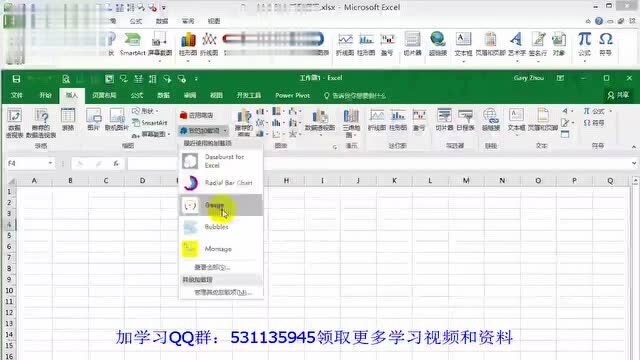This screenshot has height=360, width=640.
Task: Insert a Column sparkline in front Excel window
Action: pos(398,119)
